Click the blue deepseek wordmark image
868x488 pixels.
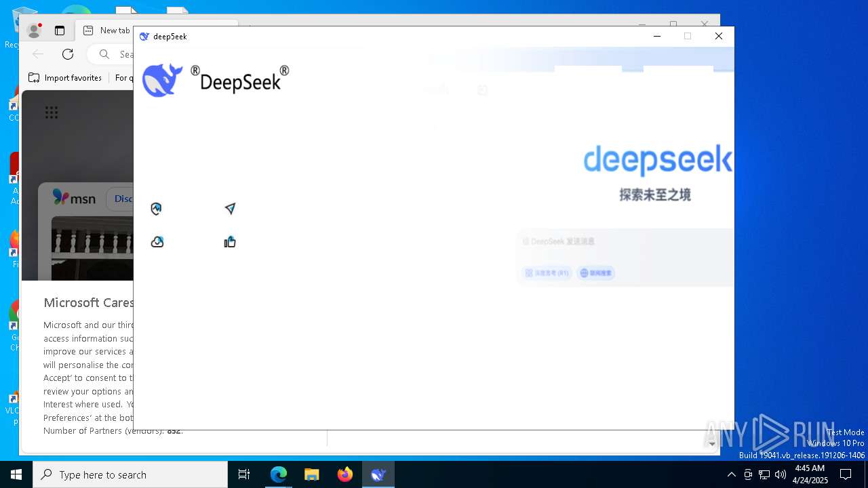(658, 160)
